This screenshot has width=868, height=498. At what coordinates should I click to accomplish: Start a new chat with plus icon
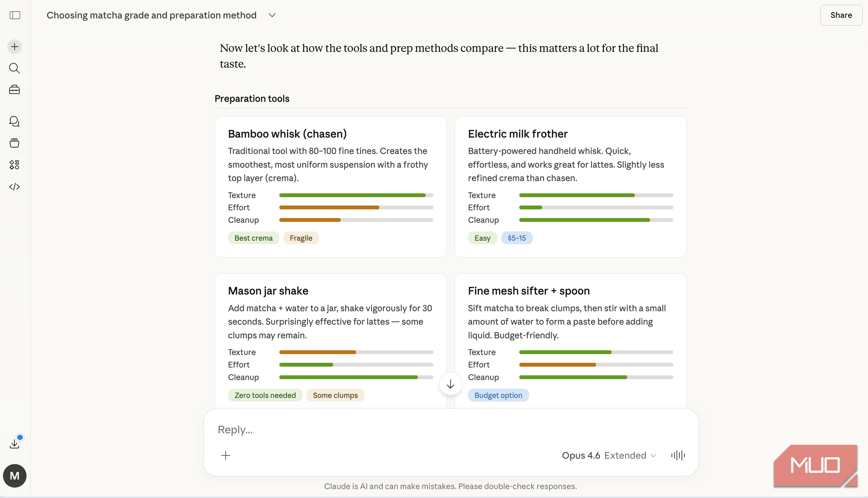pyautogui.click(x=15, y=46)
